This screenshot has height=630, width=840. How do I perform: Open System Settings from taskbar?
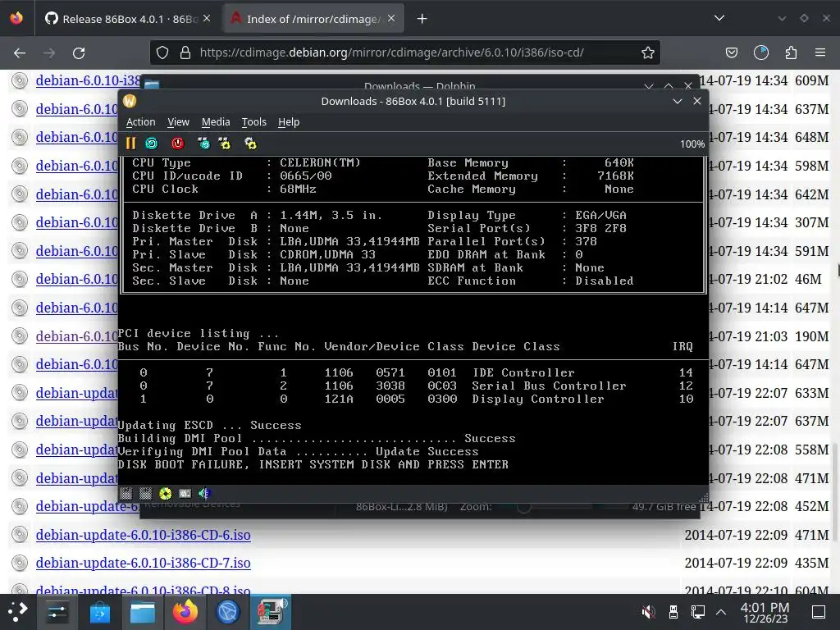click(57, 612)
